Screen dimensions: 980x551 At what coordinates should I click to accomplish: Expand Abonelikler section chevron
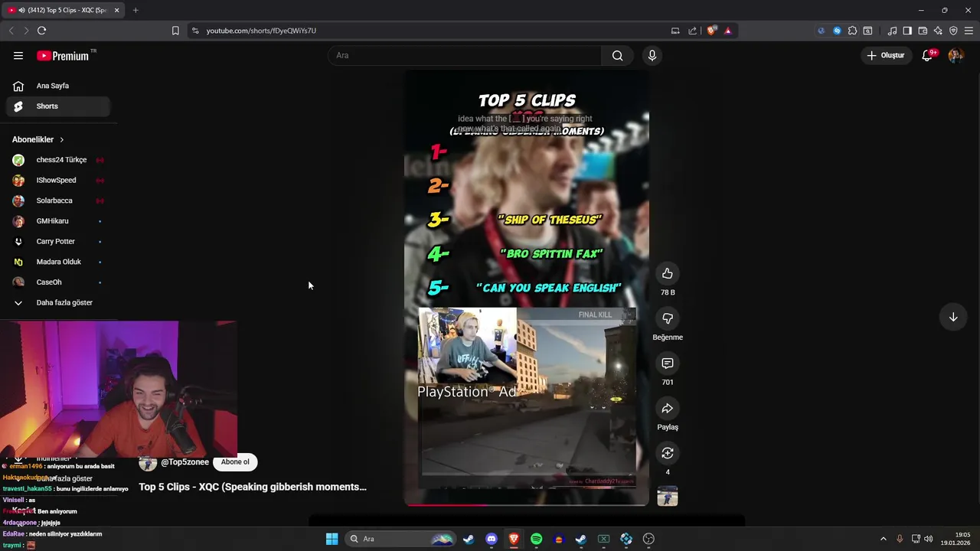coord(61,139)
